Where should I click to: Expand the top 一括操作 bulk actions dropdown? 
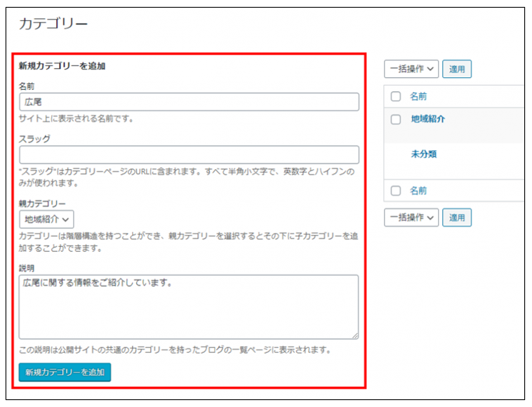click(411, 69)
